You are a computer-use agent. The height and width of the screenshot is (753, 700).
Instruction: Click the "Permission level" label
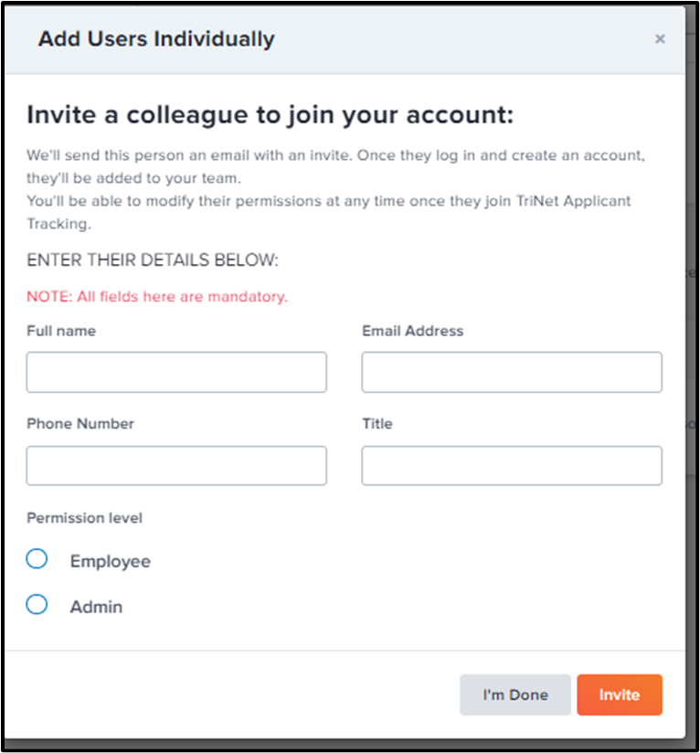point(84,518)
